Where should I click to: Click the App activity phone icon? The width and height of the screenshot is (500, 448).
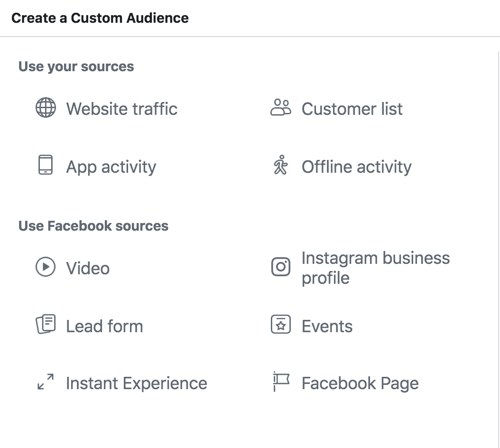[x=46, y=165]
